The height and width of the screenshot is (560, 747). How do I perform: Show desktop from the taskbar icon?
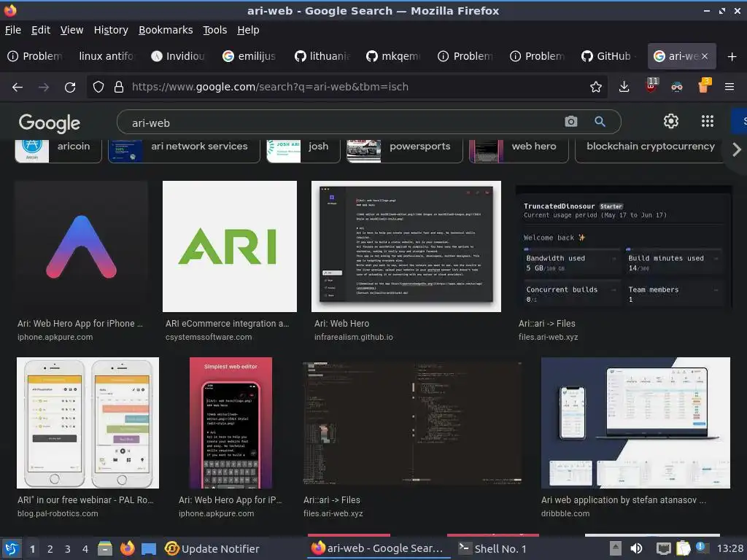pyautogui.click(x=149, y=548)
